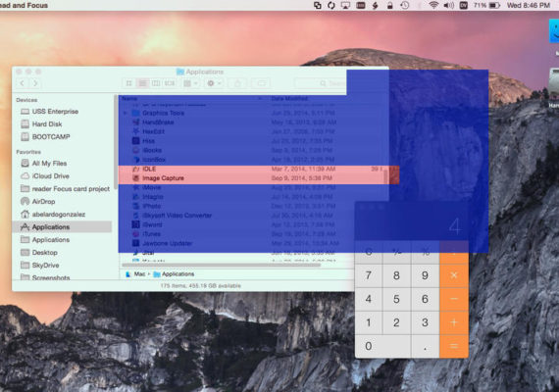Select the iMovie app icon
This screenshot has width=559, height=392.
point(136,187)
